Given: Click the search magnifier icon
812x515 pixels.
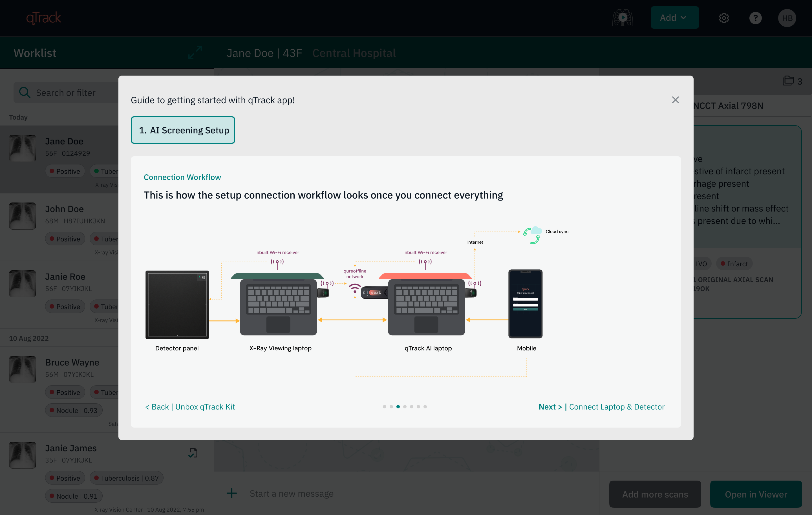Looking at the screenshot, I should click(x=25, y=93).
